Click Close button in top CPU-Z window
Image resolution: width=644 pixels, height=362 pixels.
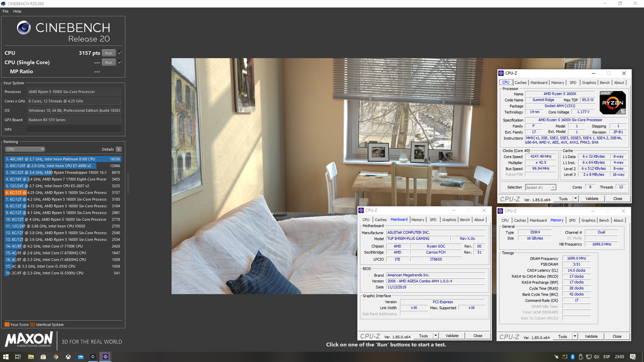pyautogui.click(x=618, y=199)
